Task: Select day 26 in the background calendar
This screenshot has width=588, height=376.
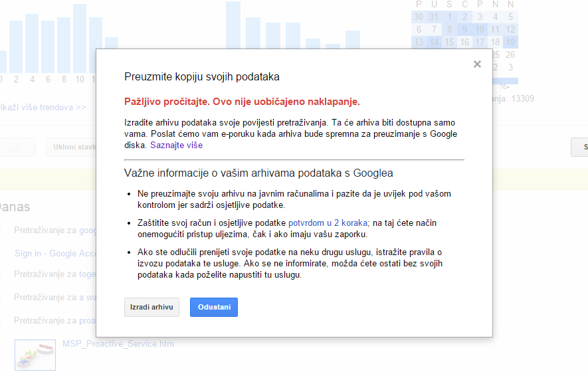Action: [x=510, y=54]
